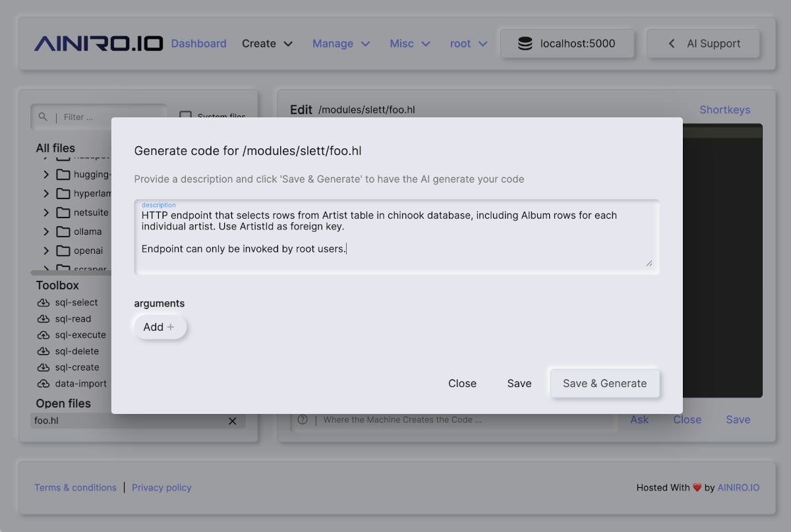
Task: Click the data-import cloud download icon
Action: click(44, 384)
